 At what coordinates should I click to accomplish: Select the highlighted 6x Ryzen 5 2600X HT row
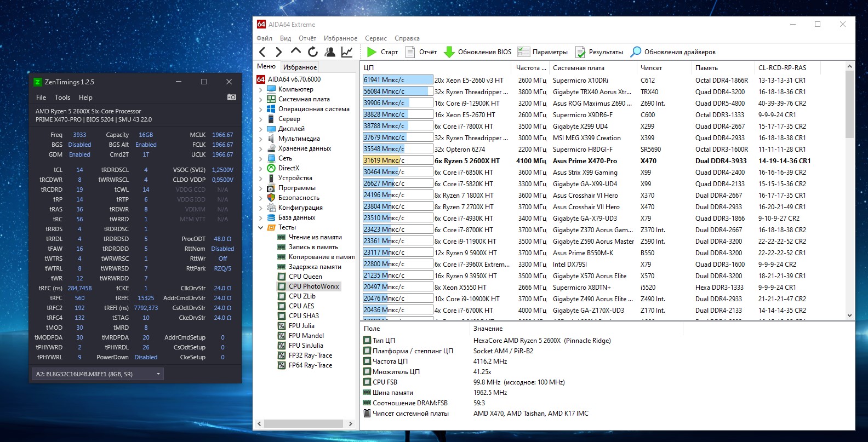click(x=603, y=160)
